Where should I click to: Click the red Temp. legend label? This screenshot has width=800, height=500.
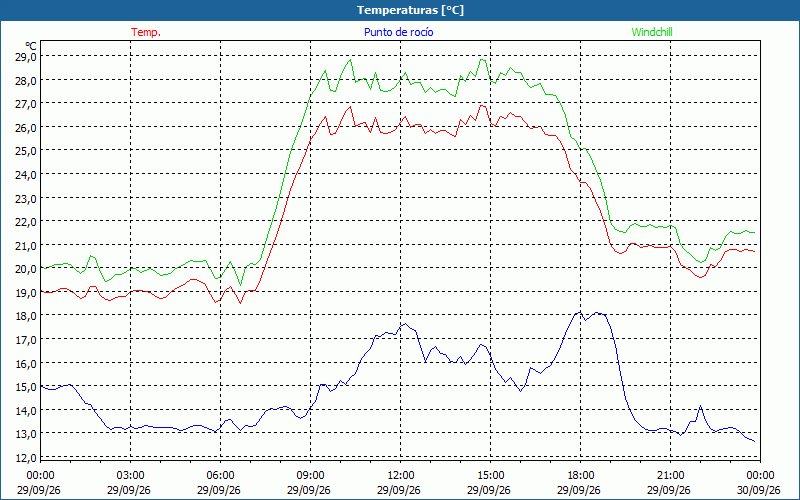click(x=146, y=32)
